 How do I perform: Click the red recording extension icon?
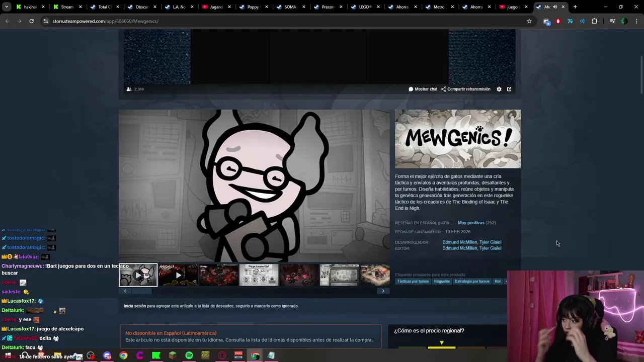(558, 21)
